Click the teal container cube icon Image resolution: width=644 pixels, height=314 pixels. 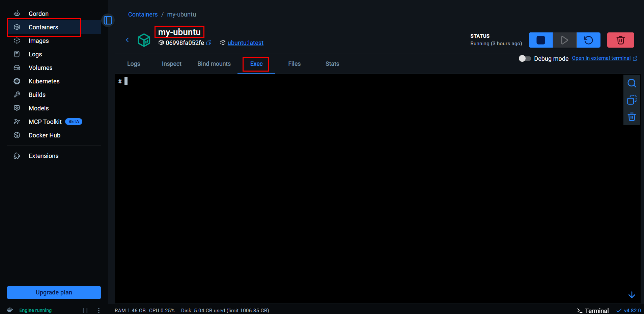pyautogui.click(x=144, y=40)
